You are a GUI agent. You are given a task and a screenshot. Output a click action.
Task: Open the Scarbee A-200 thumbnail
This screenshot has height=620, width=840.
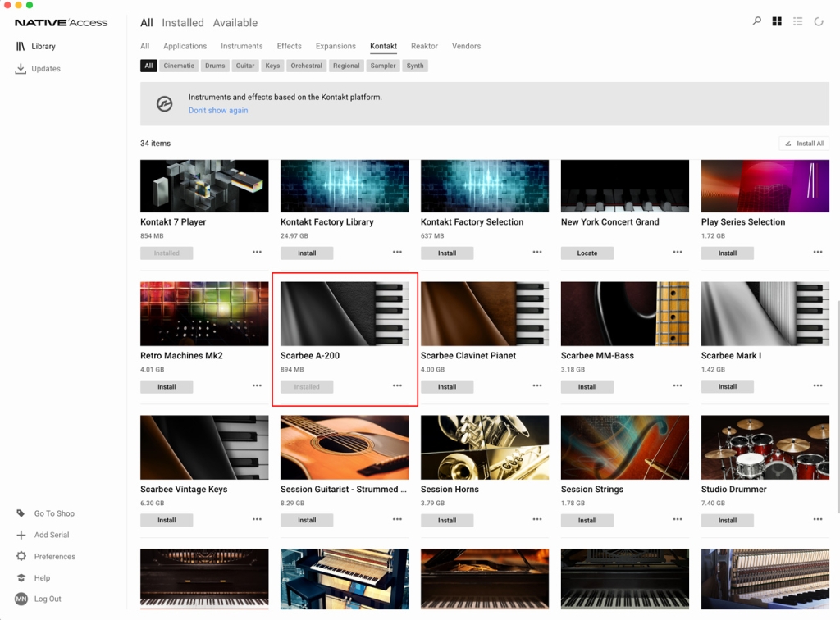click(345, 314)
